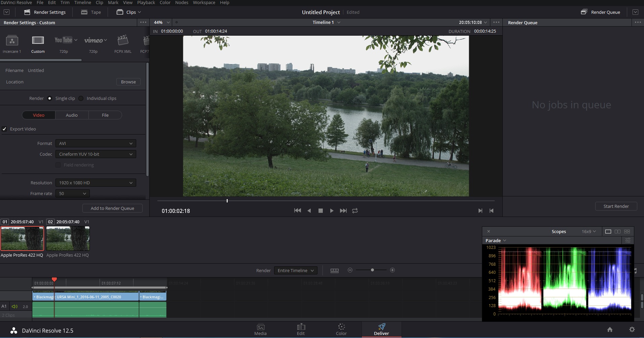Image resolution: width=644 pixels, height=338 pixels.
Task: Open project settings gear icon
Action: pos(632,330)
